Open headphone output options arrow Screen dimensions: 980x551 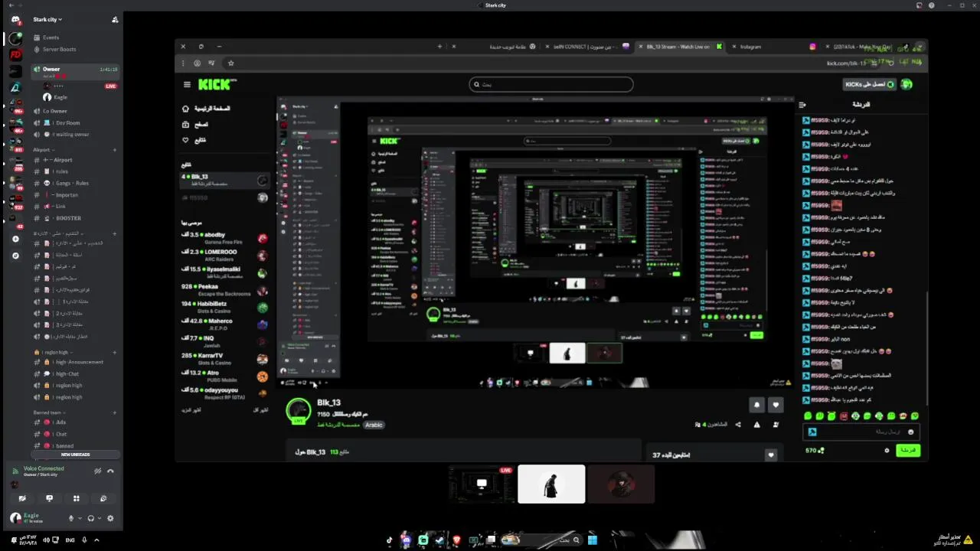pyautogui.click(x=100, y=518)
